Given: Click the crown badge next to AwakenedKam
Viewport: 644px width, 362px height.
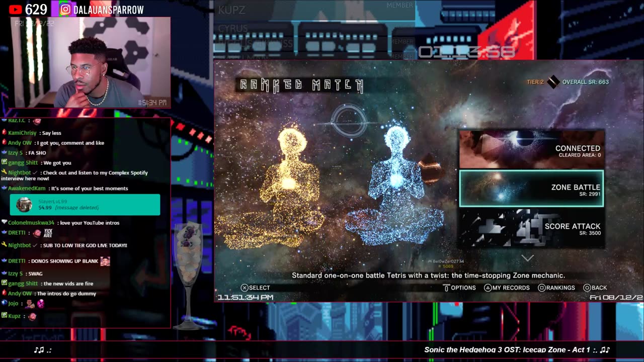Looking at the screenshot, I should (x=4, y=188).
